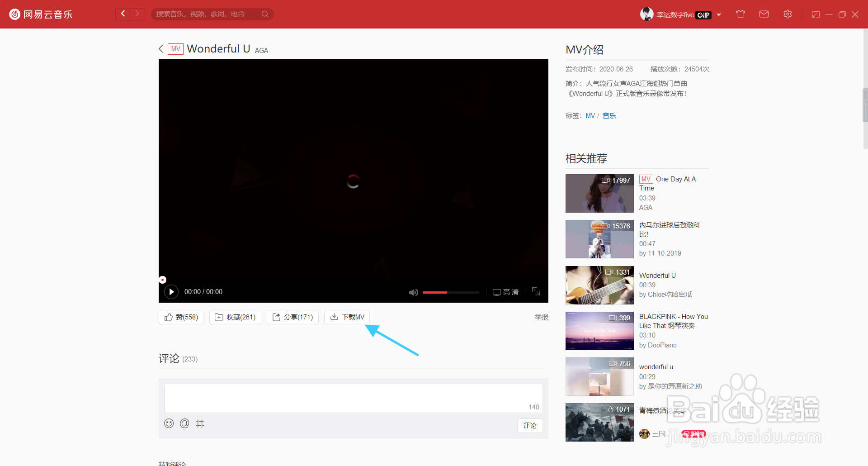Screen dimensions: 868x466
Task: Open the settings gear icon
Action: tap(788, 14)
